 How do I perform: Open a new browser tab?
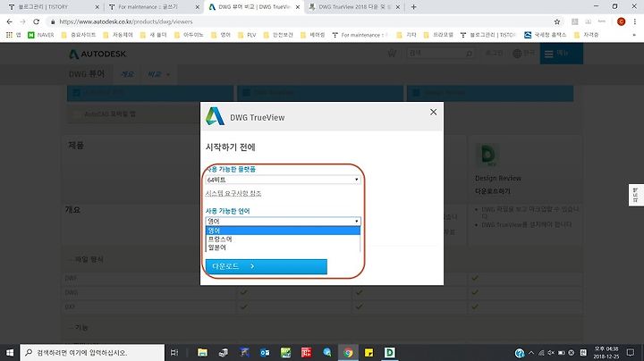[x=413, y=7]
